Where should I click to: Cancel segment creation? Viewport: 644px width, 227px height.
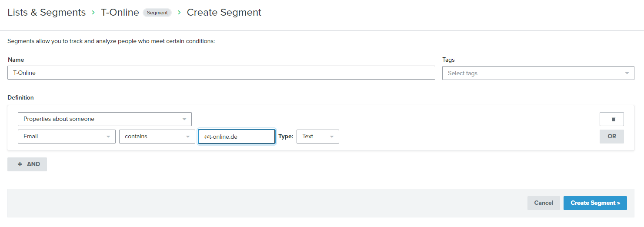[544, 203]
